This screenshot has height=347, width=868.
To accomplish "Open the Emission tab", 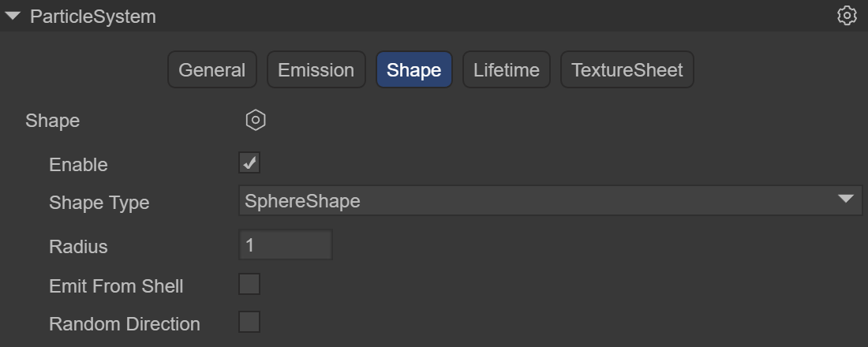I will pos(316,70).
